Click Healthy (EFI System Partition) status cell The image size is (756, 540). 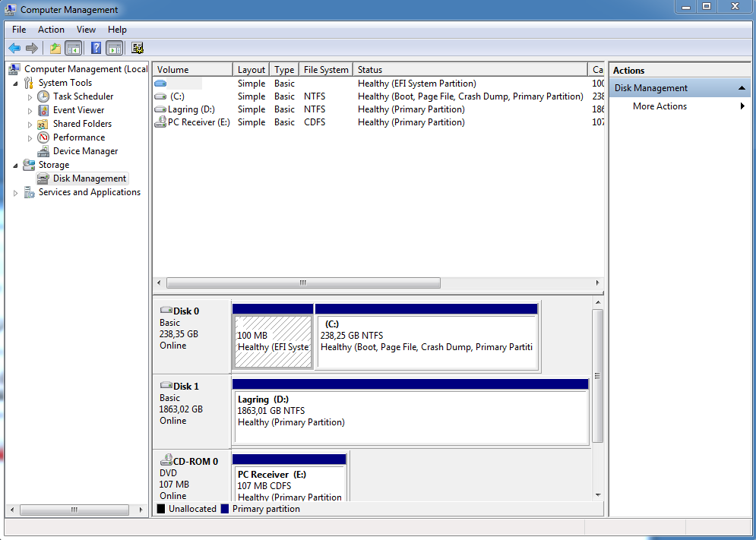point(416,84)
